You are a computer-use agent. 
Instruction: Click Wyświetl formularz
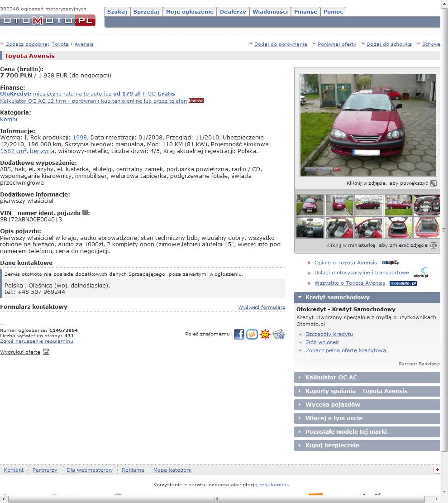click(x=262, y=307)
